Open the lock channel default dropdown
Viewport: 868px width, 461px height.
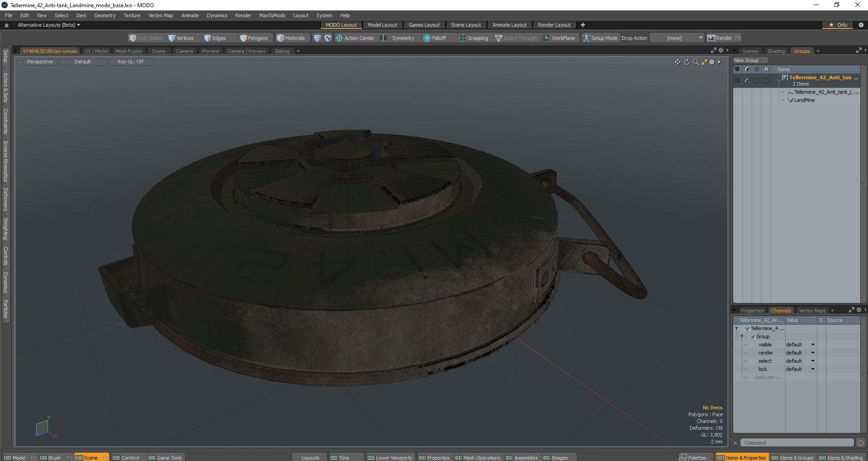point(800,369)
